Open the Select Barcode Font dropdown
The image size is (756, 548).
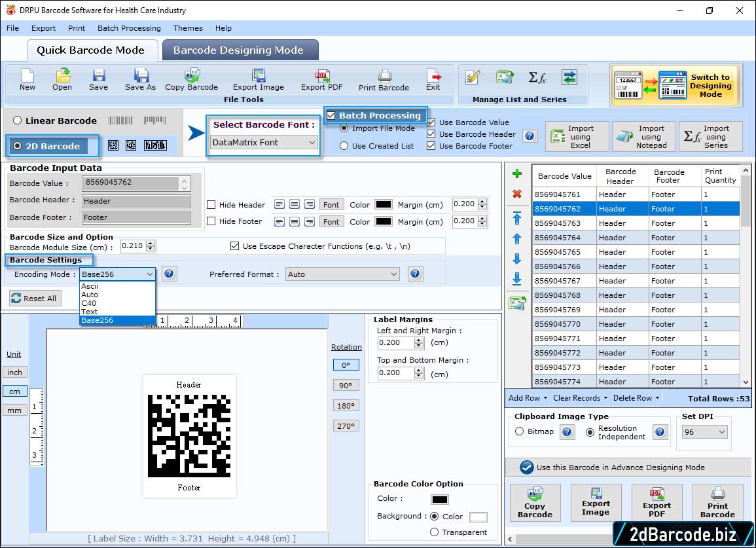coord(264,142)
